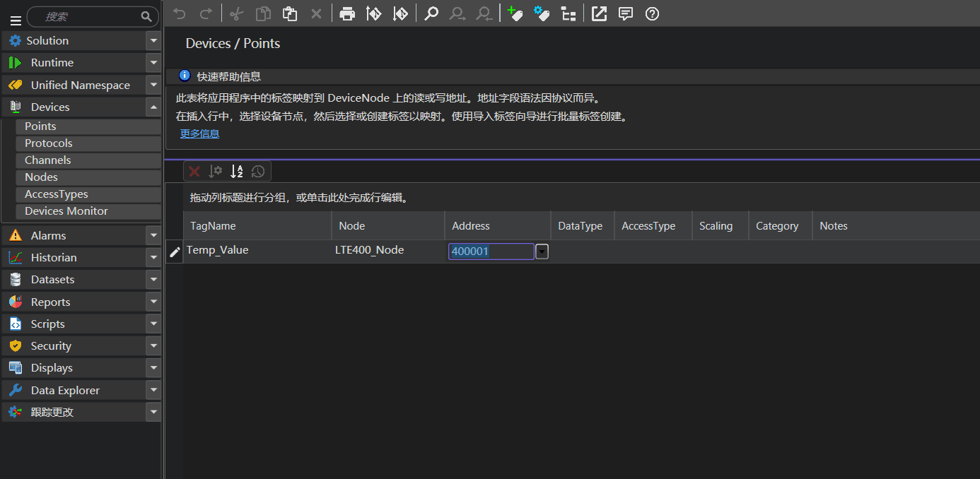The image size is (980, 479).
Task: Click the Print icon
Action: pyautogui.click(x=346, y=13)
